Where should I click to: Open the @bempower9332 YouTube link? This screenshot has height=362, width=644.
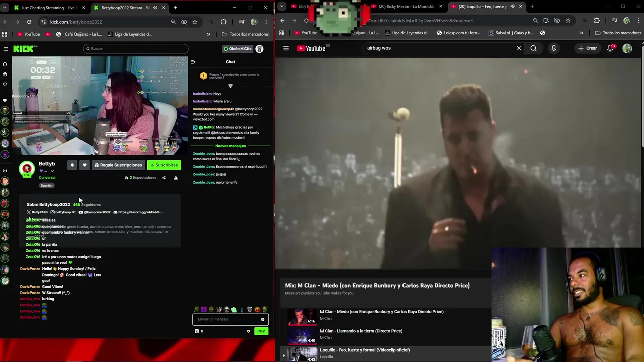point(95,212)
